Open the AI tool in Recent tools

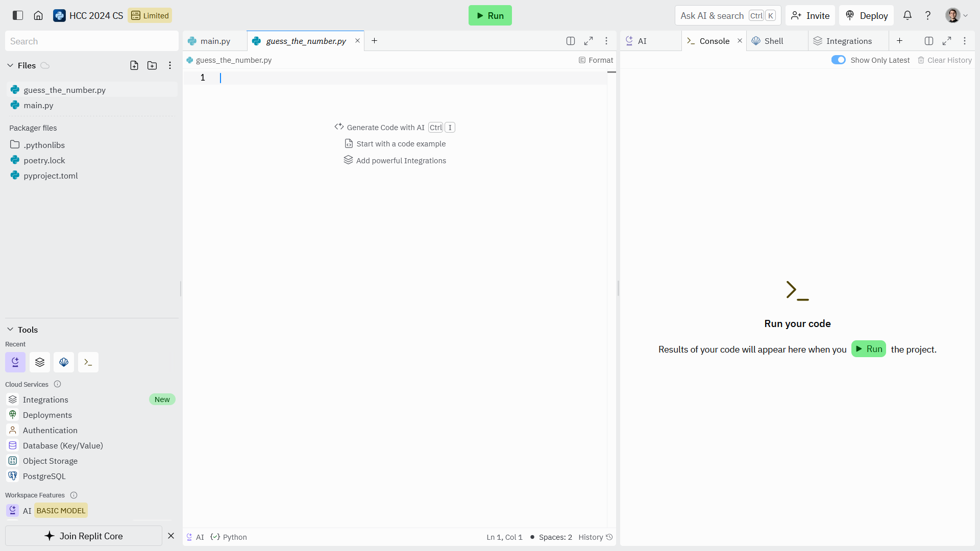[x=15, y=362]
